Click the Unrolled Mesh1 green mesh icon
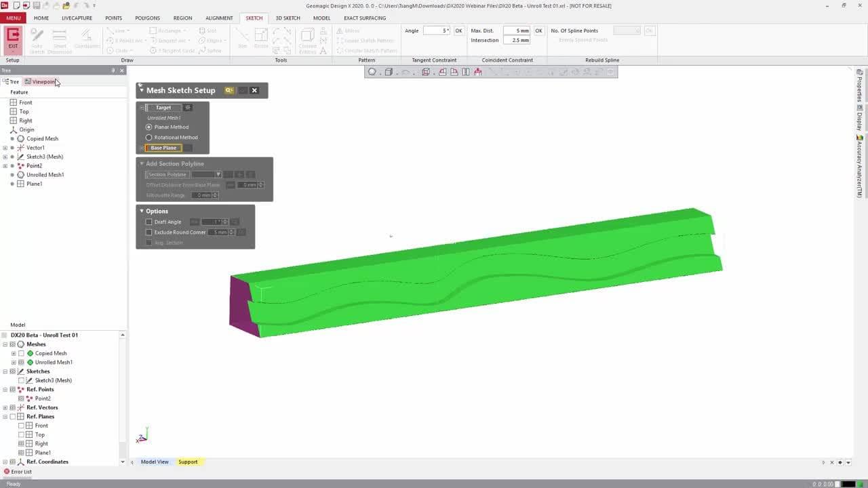The height and width of the screenshot is (488, 868). click(30, 363)
